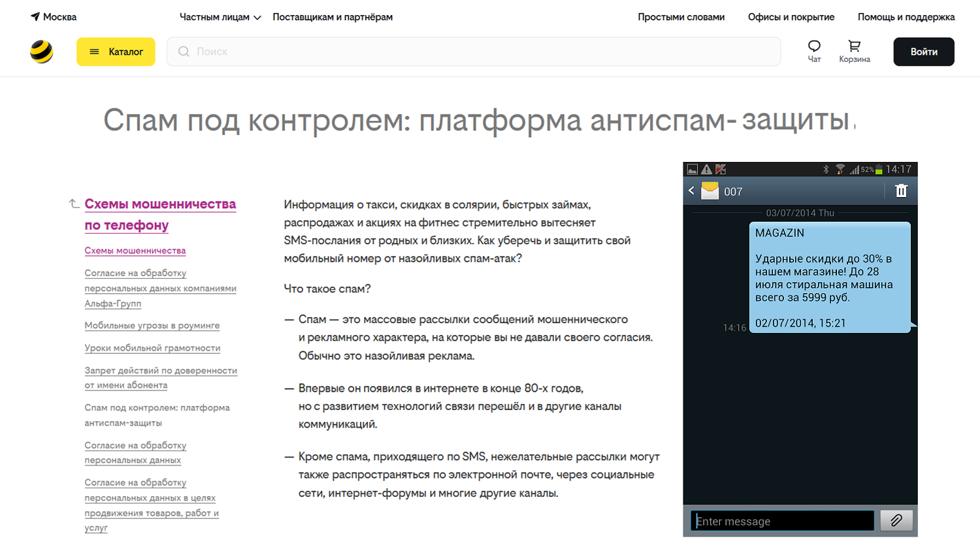980x551 pixels.
Task: Click the envelope icon next to 007
Action: tap(710, 191)
